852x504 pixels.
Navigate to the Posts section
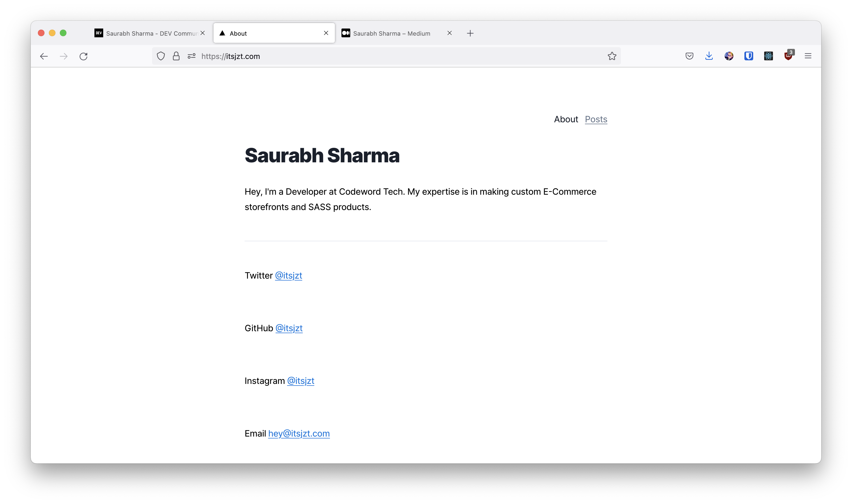tap(596, 119)
